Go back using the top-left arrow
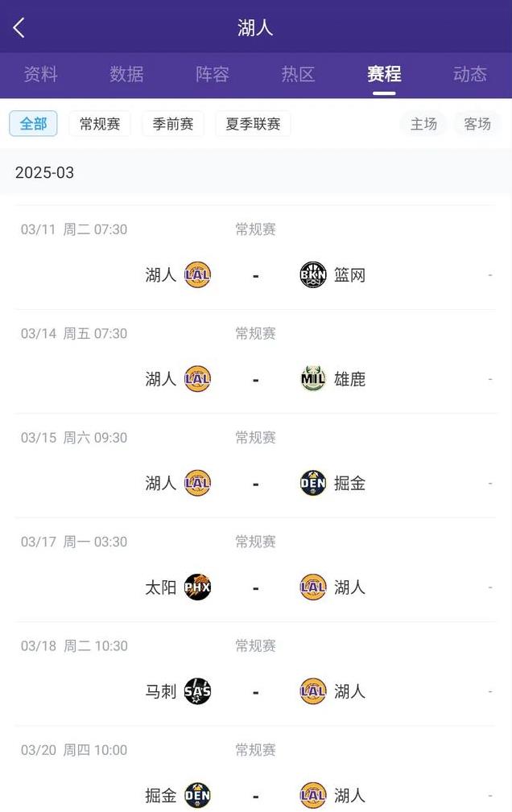Viewport: 512px width, 812px height. click(x=19, y=28)
